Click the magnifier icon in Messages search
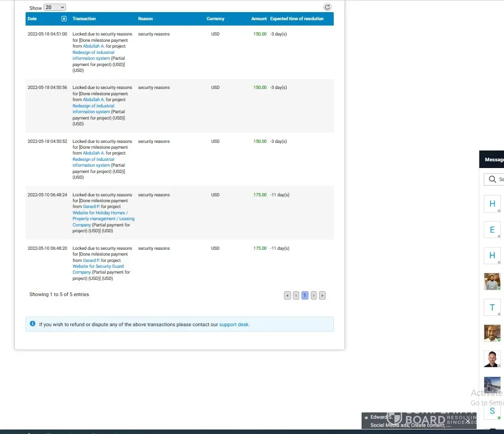Screen dimensions: 504x434 (x=492, y=179)
